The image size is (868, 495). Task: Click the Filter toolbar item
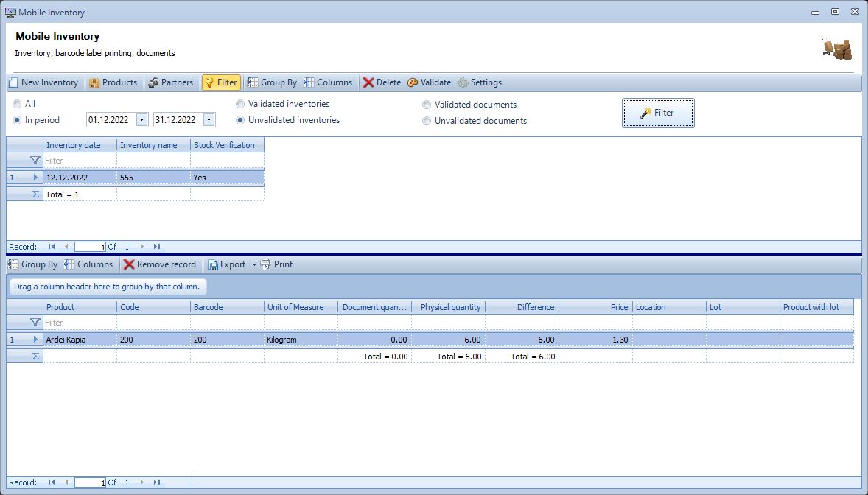point(221,82)
